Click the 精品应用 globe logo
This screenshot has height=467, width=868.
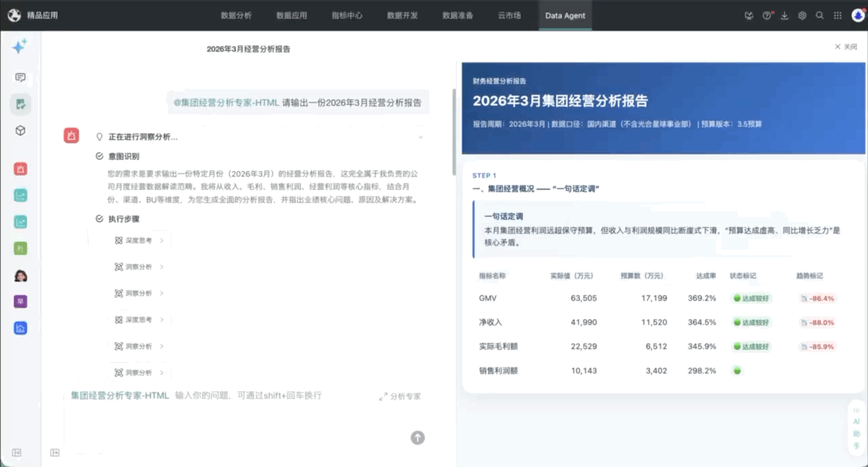pos(14,16)
